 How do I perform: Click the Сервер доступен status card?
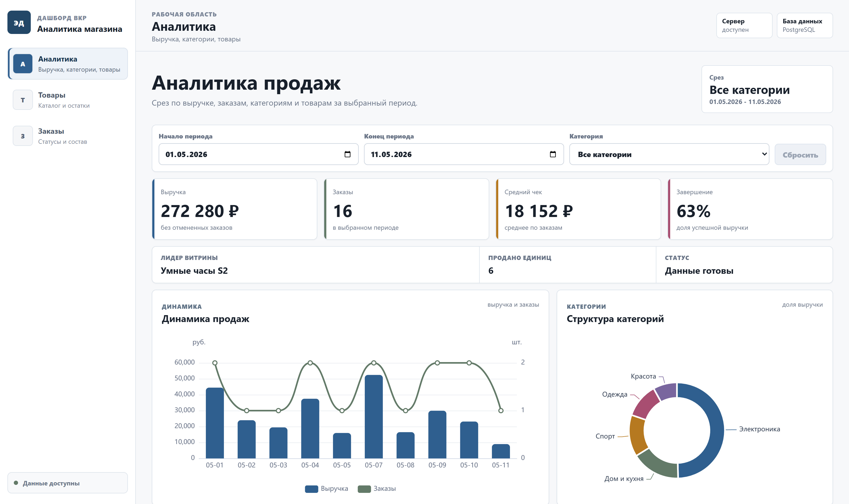coord(744,25)
